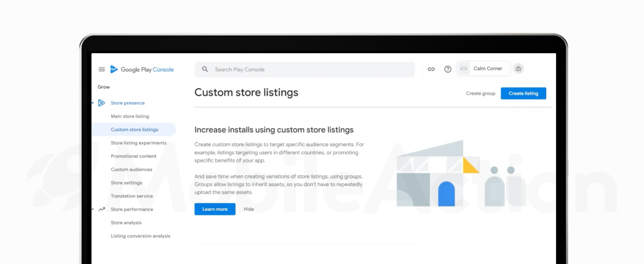Open the help question mark icon
Image resolution: width=644 pixels, height=264 pixels.
(448, 69)
